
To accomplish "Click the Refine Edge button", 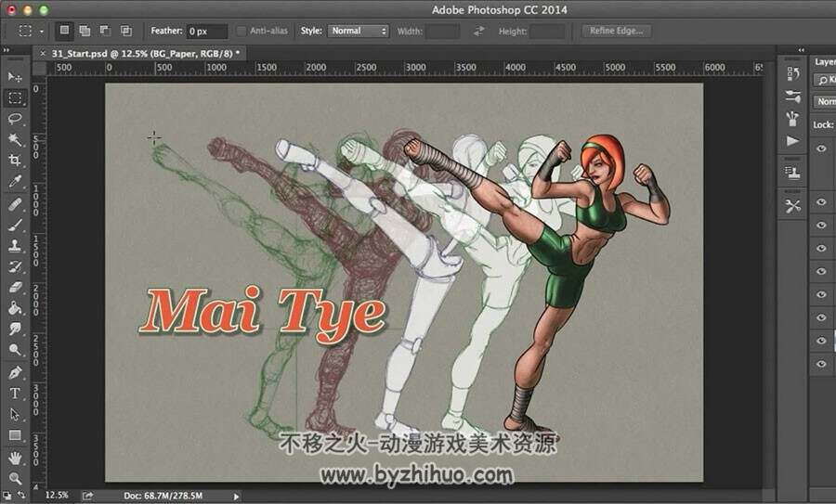I will (617, 31).
